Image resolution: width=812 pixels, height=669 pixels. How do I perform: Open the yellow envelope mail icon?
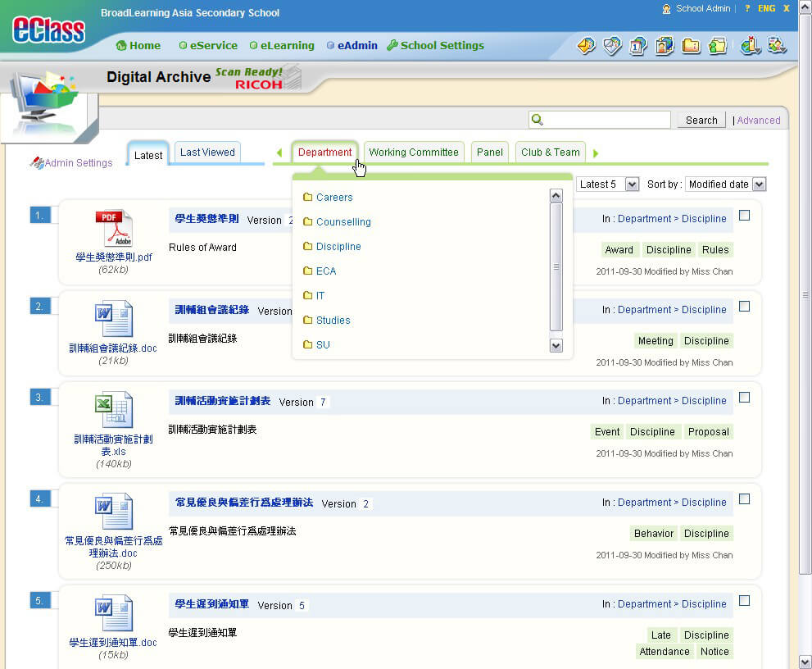tap(586, 46)
